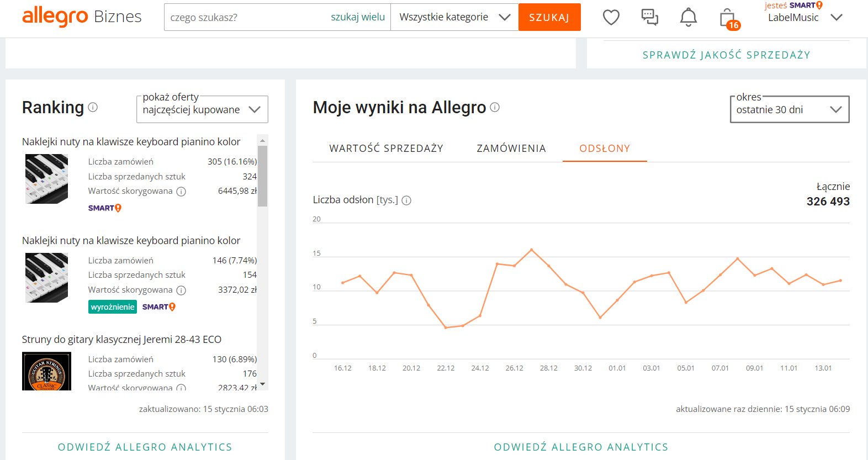Click the info icon next to Ranking
The width and height of the screenshot is (868, 460).
(x=93, y=107)
